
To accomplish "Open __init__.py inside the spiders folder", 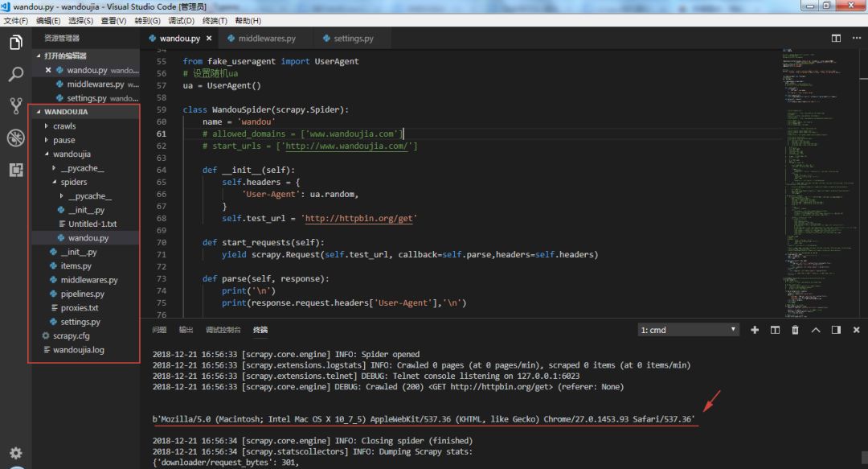I will pyautogui.click(x=86, y=210).
